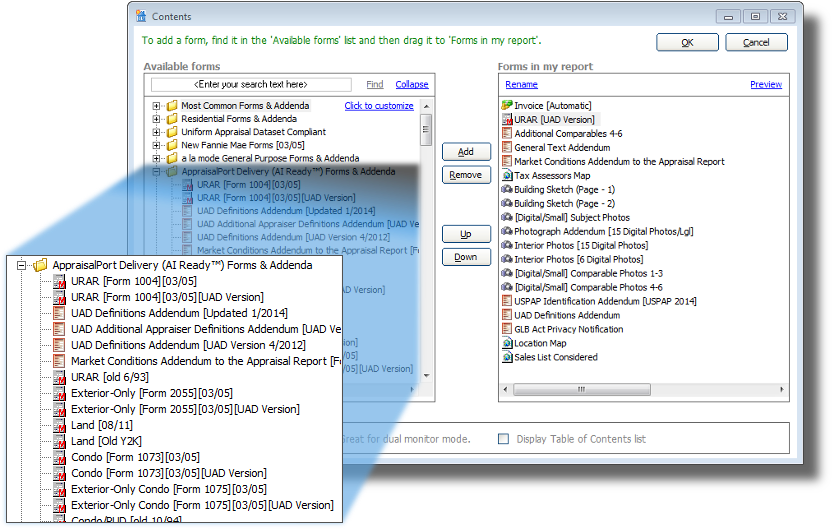The image size is (832, 529).
Task: Click the Interior Photos [15 Digital Photos] icon
Action: coord(507,245)
